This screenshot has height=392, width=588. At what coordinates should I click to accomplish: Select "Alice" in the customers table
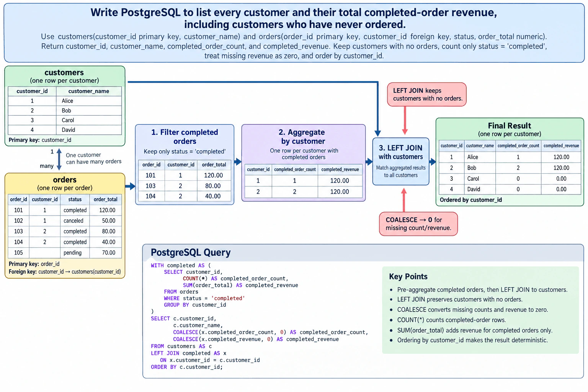click(x=67, y=101)
